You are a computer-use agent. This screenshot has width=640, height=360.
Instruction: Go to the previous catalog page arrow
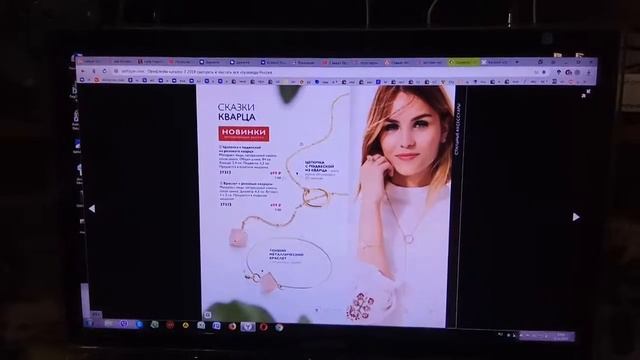pyautogui.click(x=92, y=209)
